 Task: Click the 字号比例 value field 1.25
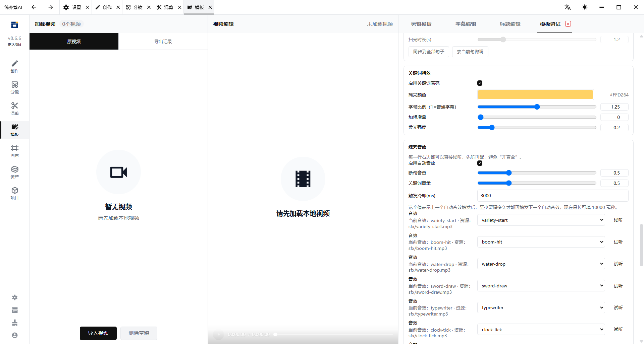pos(614,107)
